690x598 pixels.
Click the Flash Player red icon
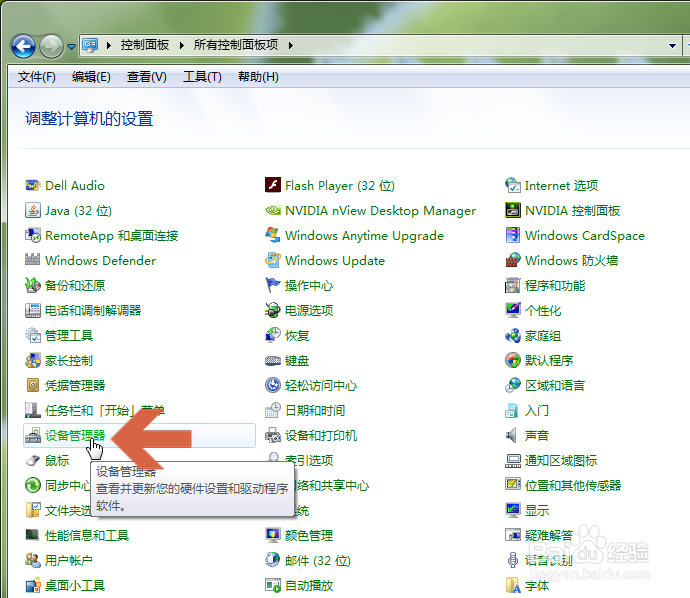pos(273,185)
